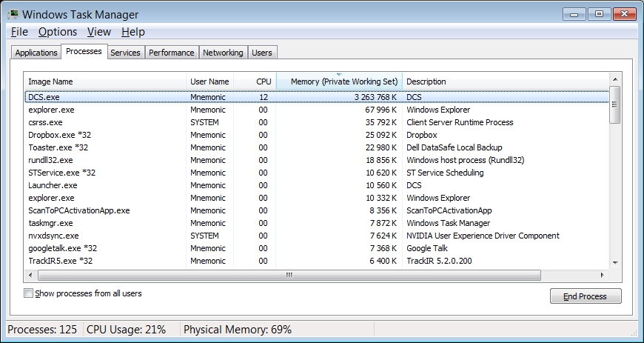
Task: Click the vertical scrollbar thumb
Action: pos(615,104)
